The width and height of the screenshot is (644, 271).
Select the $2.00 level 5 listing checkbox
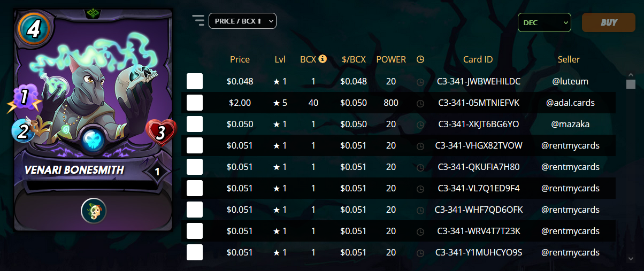[x=195, y=103]
